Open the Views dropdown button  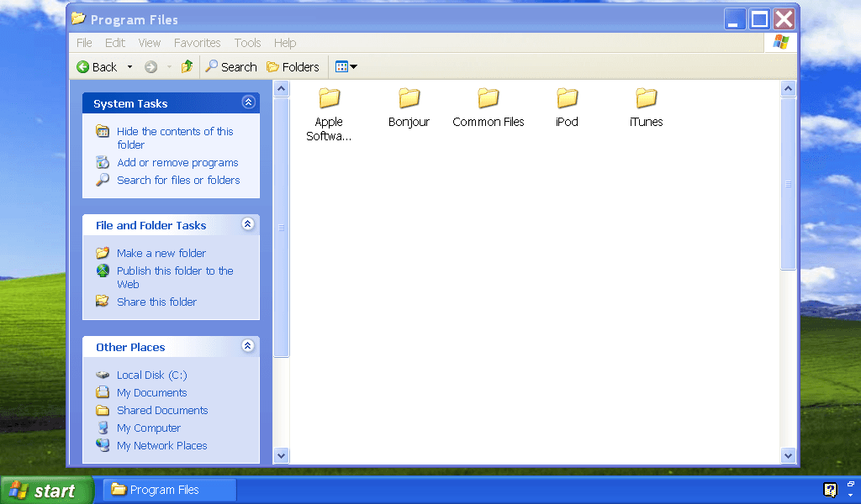click(x=346, y=67)
